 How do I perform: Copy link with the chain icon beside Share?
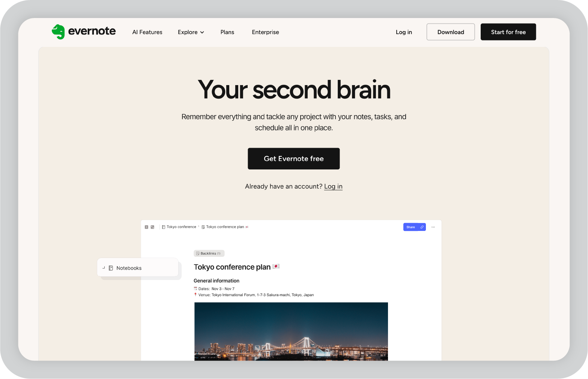[x=422, y=227]
